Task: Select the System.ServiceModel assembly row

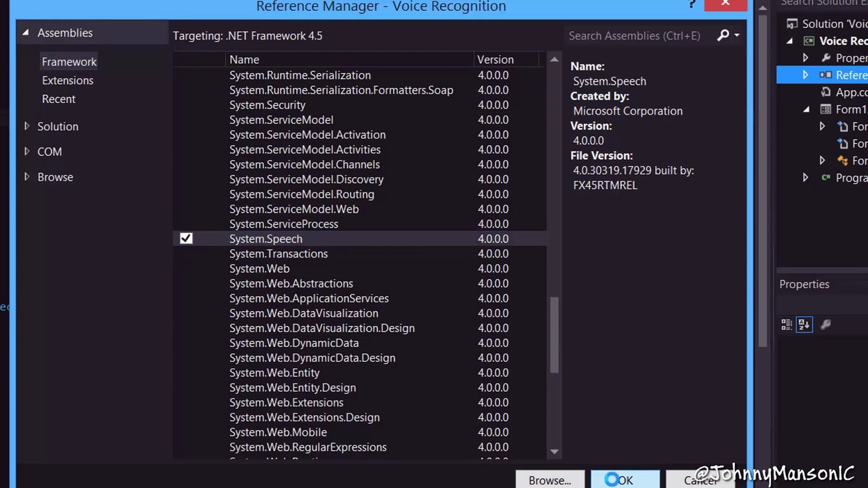Action: [359, 120]
